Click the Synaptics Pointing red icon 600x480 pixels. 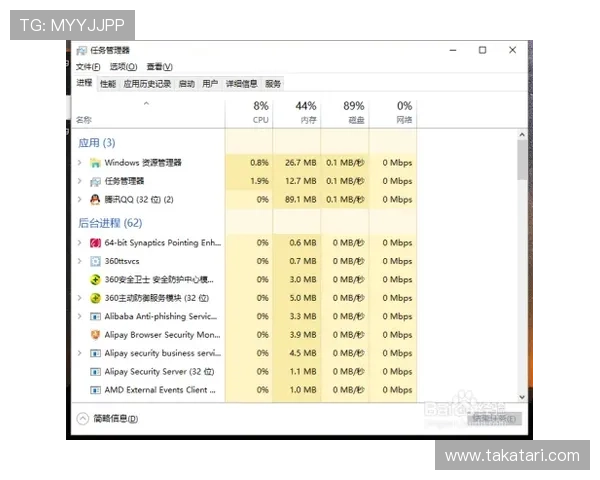tap(95, 243)
